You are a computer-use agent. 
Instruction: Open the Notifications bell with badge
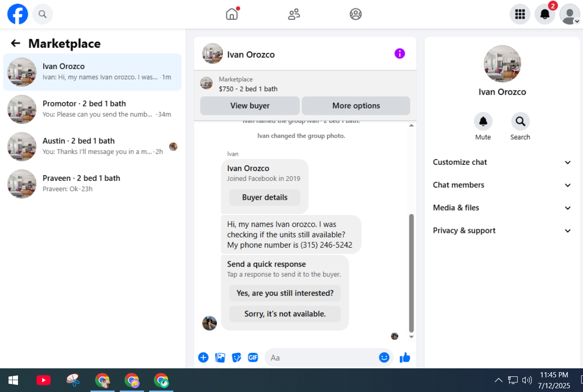point(545,14)
